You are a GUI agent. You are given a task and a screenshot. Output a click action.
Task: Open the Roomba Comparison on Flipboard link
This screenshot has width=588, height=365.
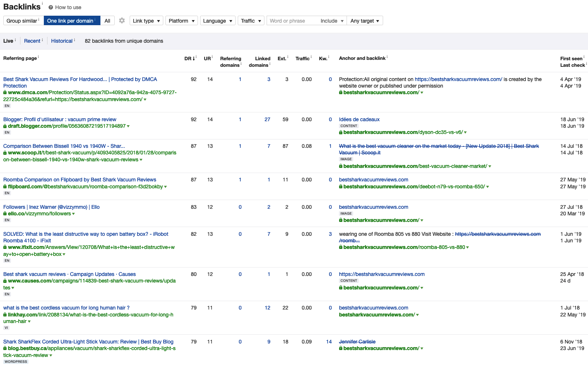coord(80,180)
